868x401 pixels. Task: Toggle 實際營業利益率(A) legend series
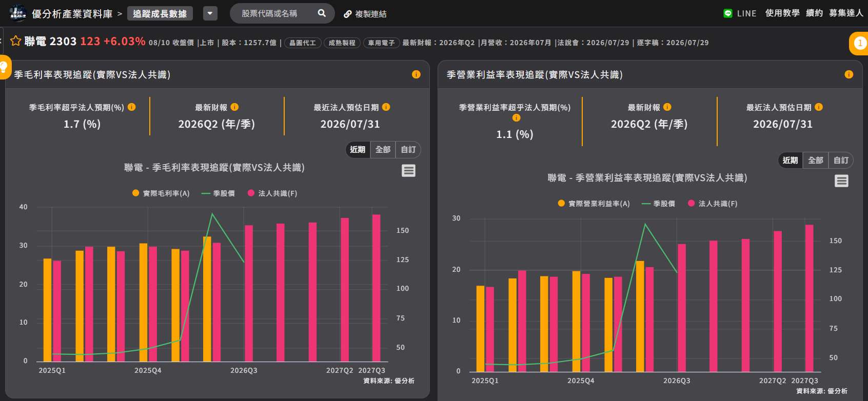pyautogui.click(x=594, y=204)
